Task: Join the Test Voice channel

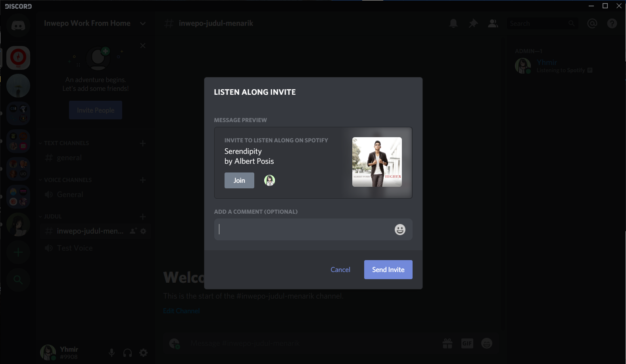Action: 75,248
